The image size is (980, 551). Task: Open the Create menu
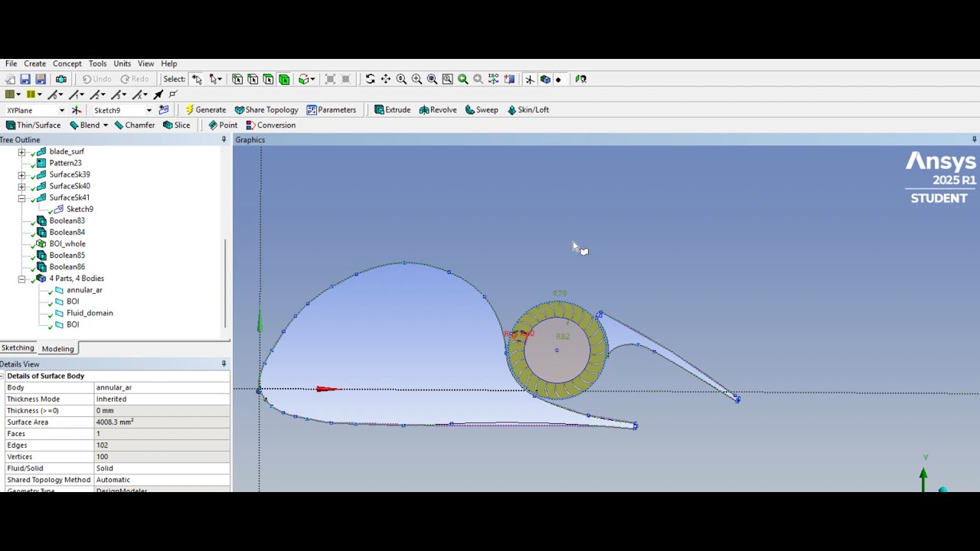tap(34, 64)
